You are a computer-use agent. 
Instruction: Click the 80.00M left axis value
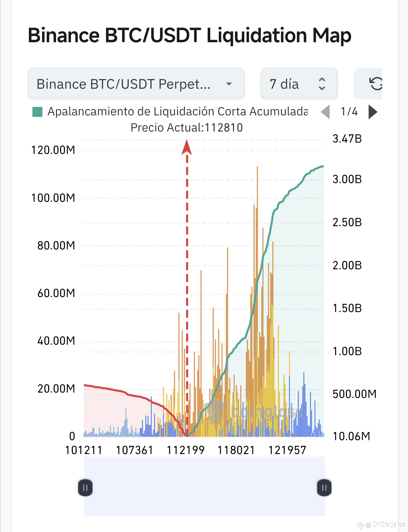56,246
